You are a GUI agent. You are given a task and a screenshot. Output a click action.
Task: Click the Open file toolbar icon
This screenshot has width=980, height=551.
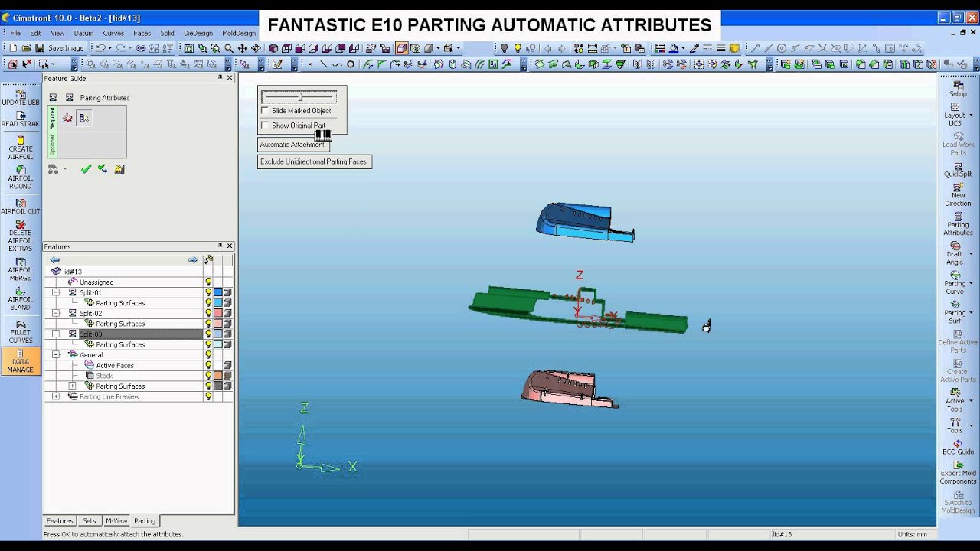click(27, 48)
